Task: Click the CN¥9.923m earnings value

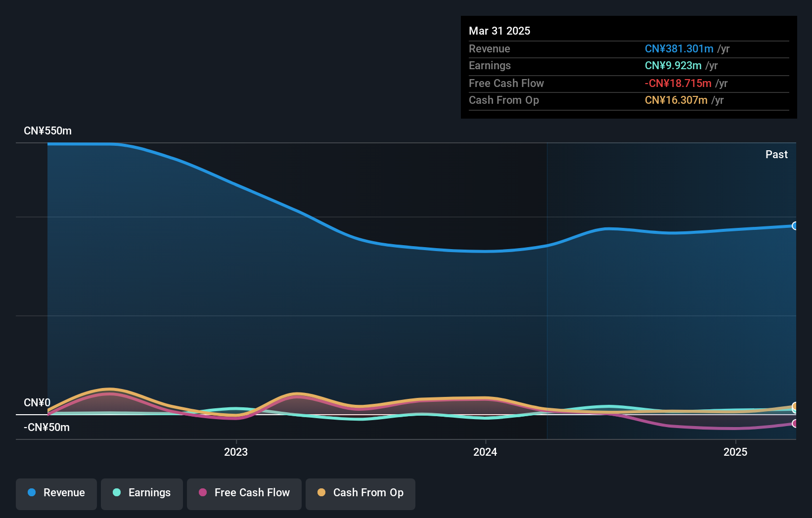Action: click(673, 66)
